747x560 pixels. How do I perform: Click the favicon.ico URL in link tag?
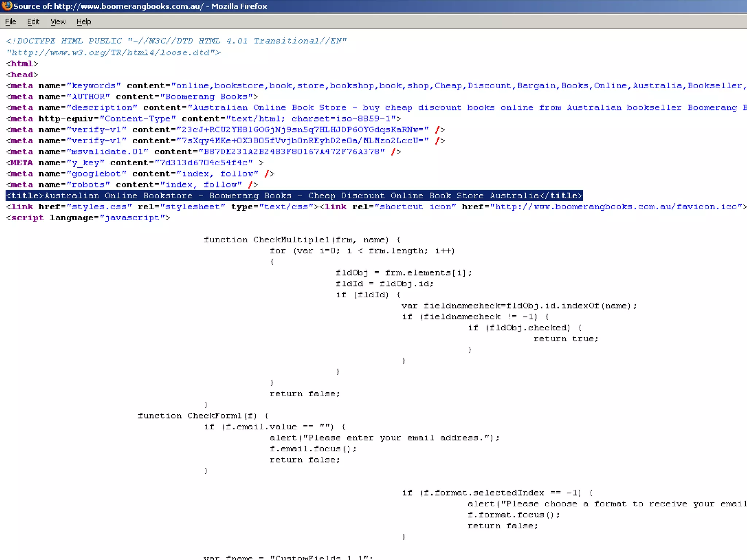click(618, 207)
